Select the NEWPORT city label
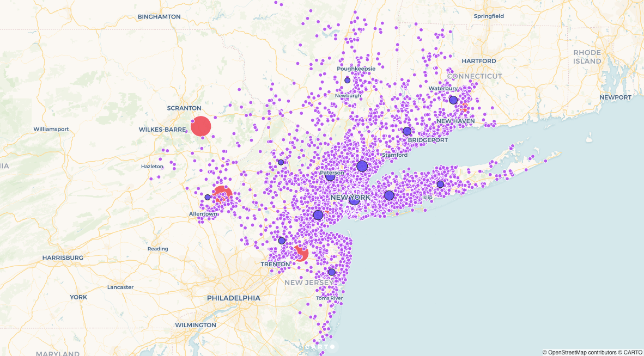 click(615, 97)
